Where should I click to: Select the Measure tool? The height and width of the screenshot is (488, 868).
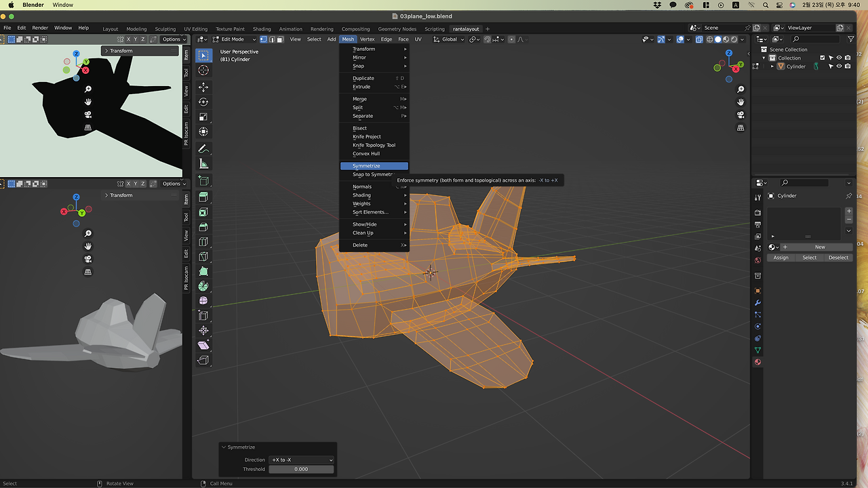pyautogui.click(x=203, y=164)
